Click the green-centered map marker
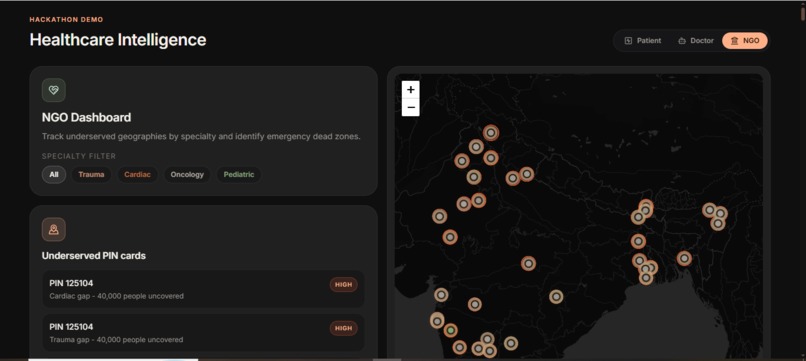The width and height of the screenshot is (806, 361). (x=451, y=330)
